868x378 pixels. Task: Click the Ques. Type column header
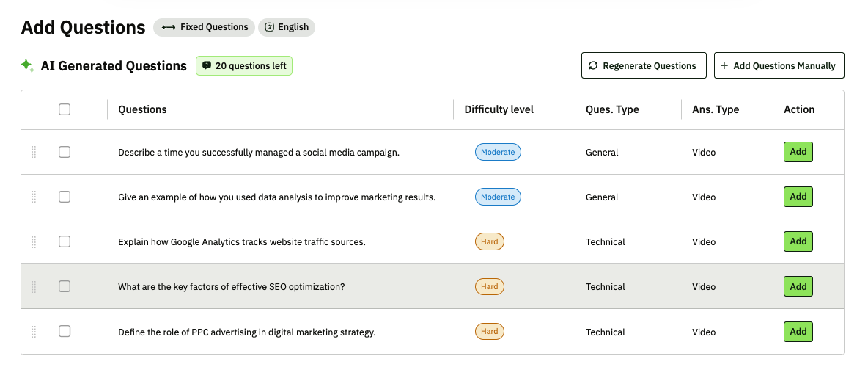[612, 109]
